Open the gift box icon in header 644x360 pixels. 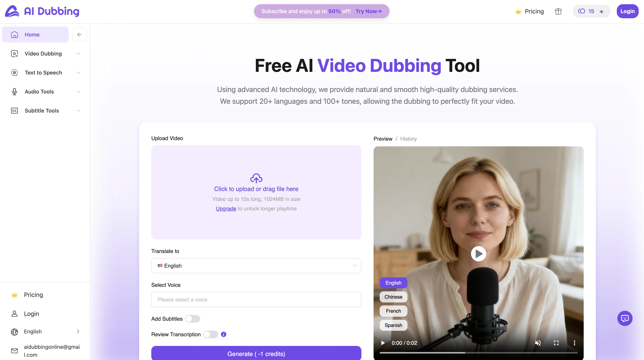tap(558, 11)
